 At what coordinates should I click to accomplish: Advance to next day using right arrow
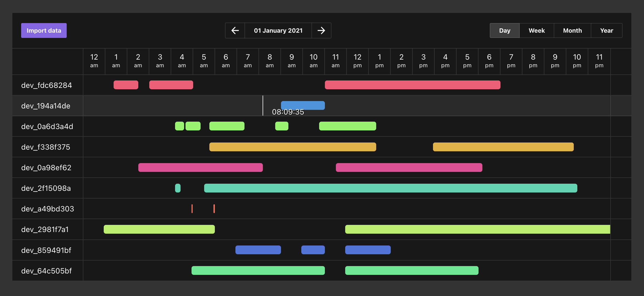[x=321, y=30]
